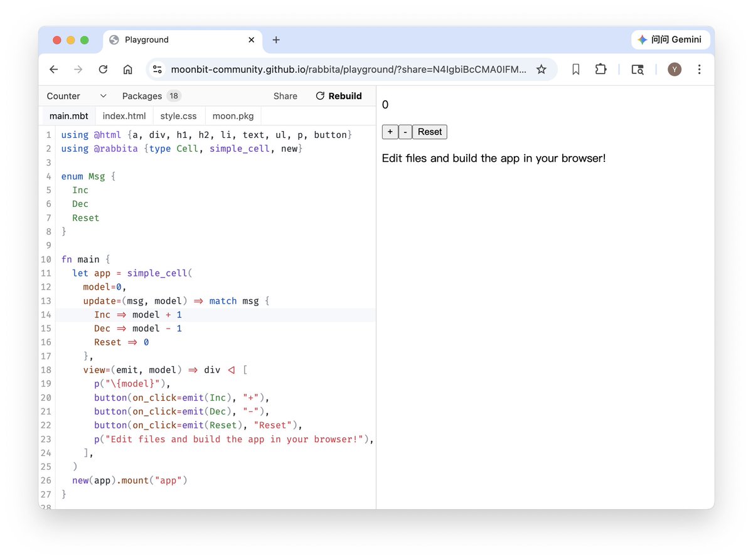Open the browser home page icon
The height and width of the screenshot is (560, 753).
click(x=127, y=70)
